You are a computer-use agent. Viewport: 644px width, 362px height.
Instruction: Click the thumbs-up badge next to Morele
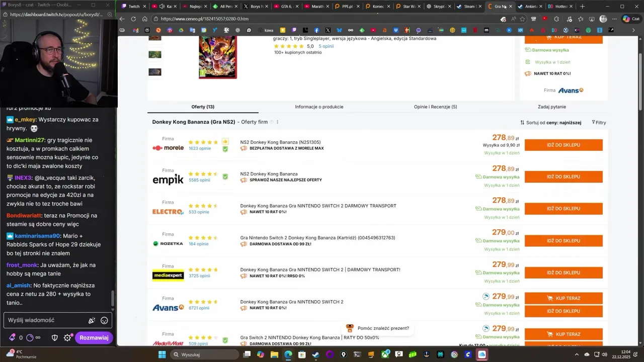point(225,142)
